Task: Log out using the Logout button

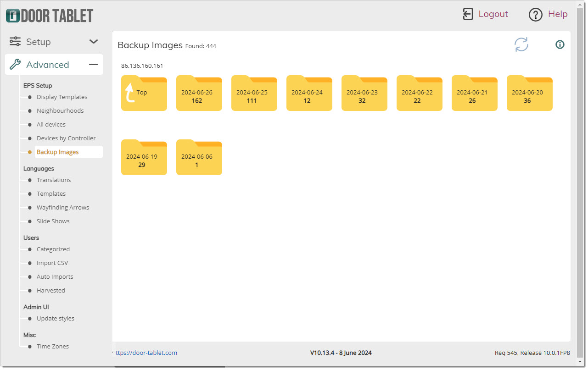Action: (x=485, y=14)
